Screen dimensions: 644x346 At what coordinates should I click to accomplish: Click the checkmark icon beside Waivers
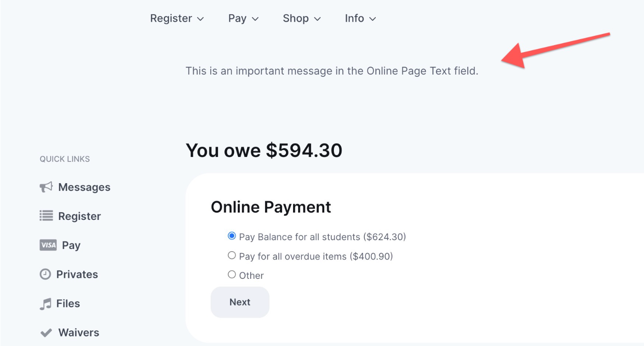pos(46,333)
